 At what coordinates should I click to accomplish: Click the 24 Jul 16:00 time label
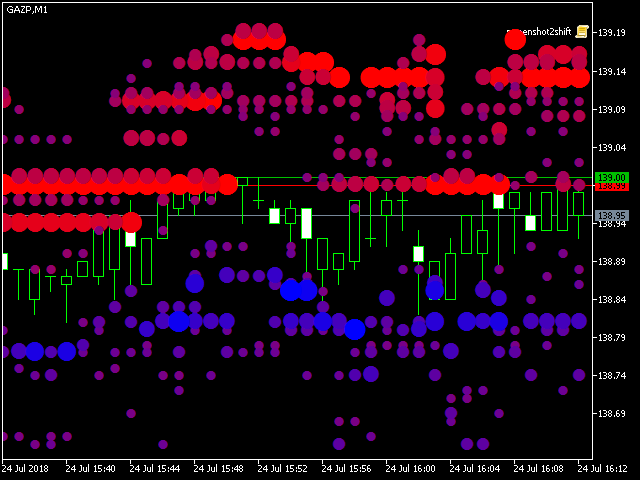point(411,468)
